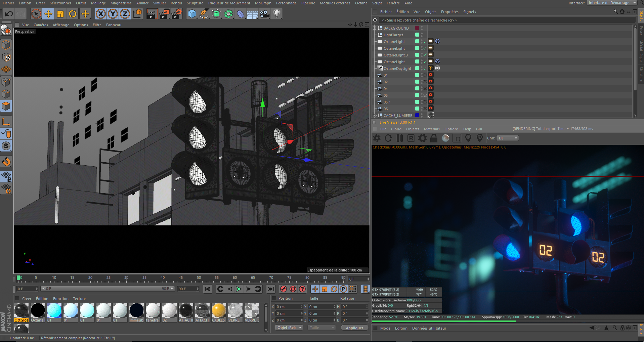Click the Appliquer button

[x=354, y=328]
